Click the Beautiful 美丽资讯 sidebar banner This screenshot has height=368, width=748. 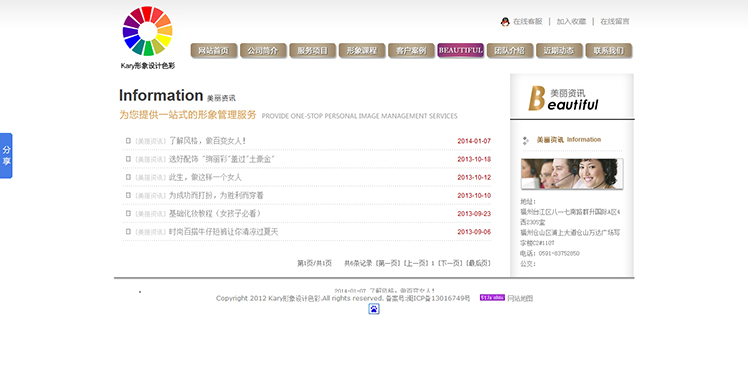572,97
